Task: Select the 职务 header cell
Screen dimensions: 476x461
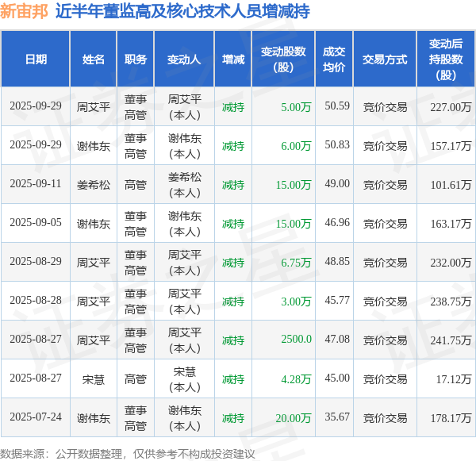Action: coord(136,59)
